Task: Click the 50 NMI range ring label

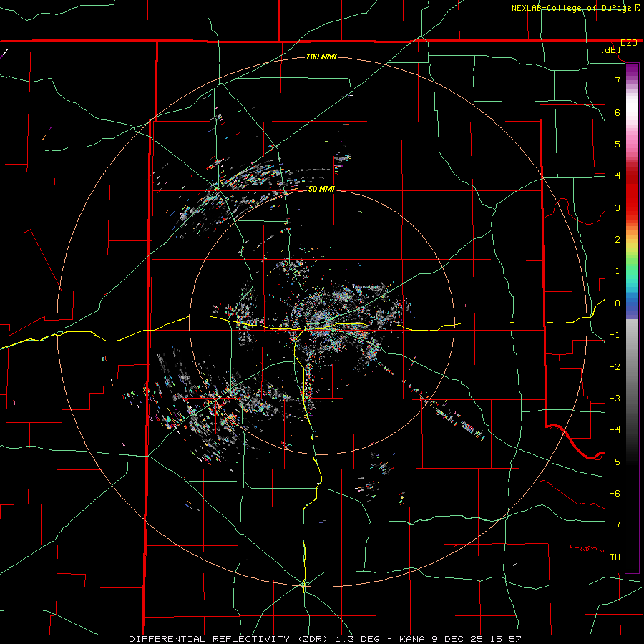Action: coord(321,189)
